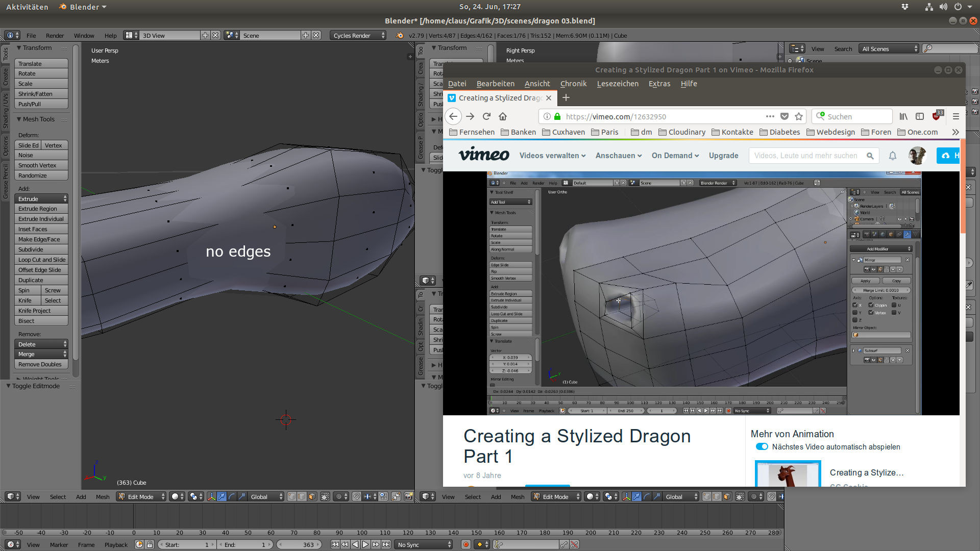The width and height of the screenshot is (980, 551).
Task: Reload the Vimeo page
Action: (486, 116)
